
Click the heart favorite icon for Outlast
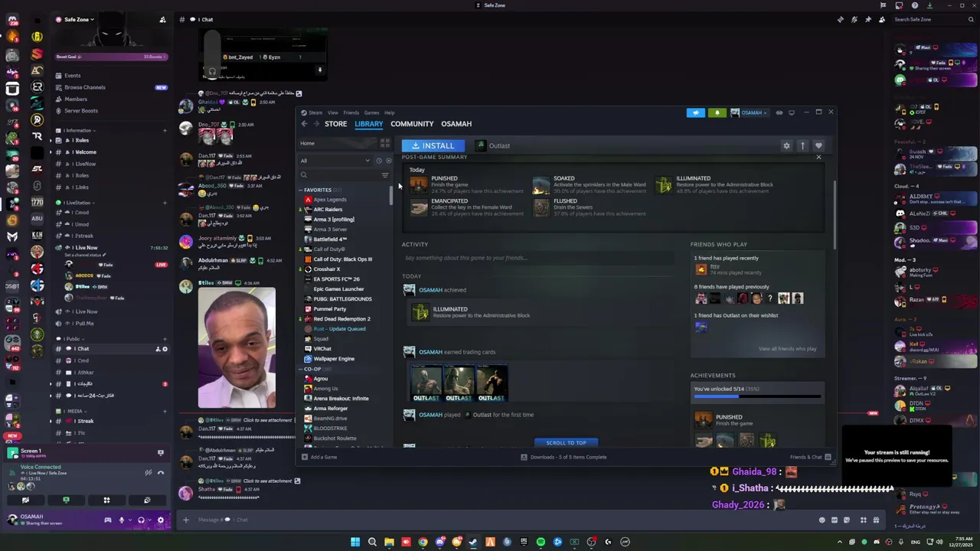(x=818, y=145)
